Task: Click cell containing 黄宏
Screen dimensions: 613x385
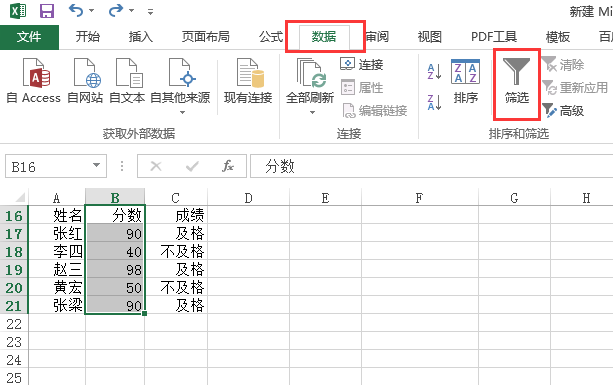Action: (x=57, y=287)
